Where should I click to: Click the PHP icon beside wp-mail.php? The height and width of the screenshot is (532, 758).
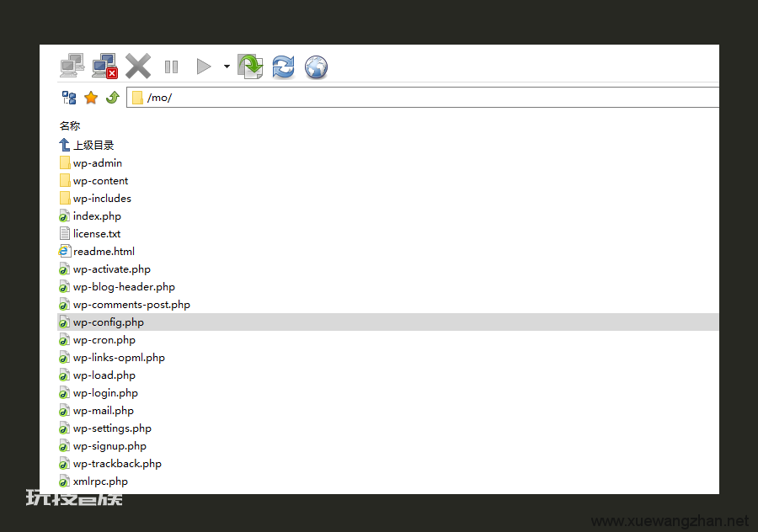(x=64, y=411)
